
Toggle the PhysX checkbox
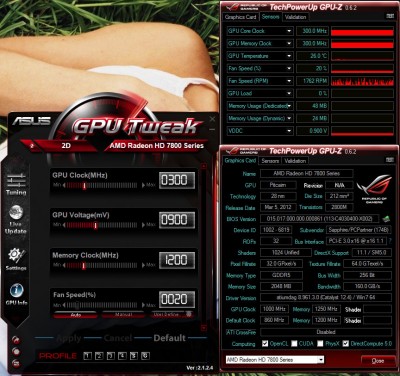320,343
